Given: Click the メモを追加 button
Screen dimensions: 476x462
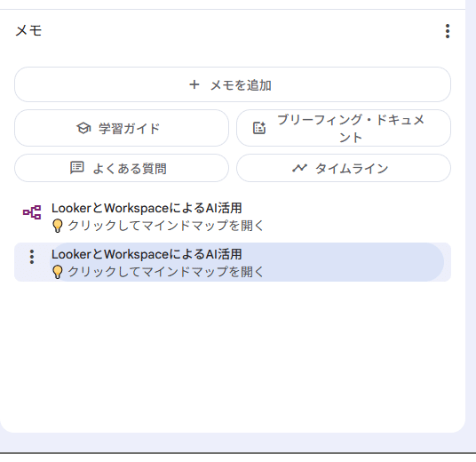Looking at the screenshot, I should (233, 84).
